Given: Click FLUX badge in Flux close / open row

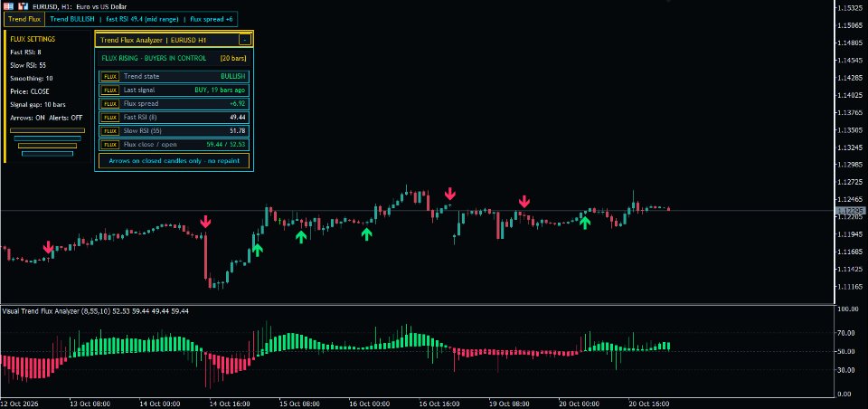Looking at the screenshot, I should tap(110, 145).
